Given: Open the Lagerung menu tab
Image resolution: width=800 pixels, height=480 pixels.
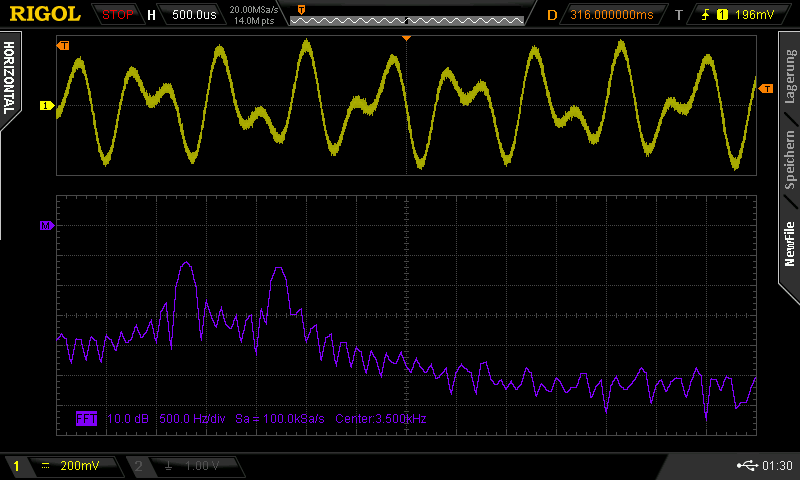Looking at the screenshot, I should tap(790, 77).
